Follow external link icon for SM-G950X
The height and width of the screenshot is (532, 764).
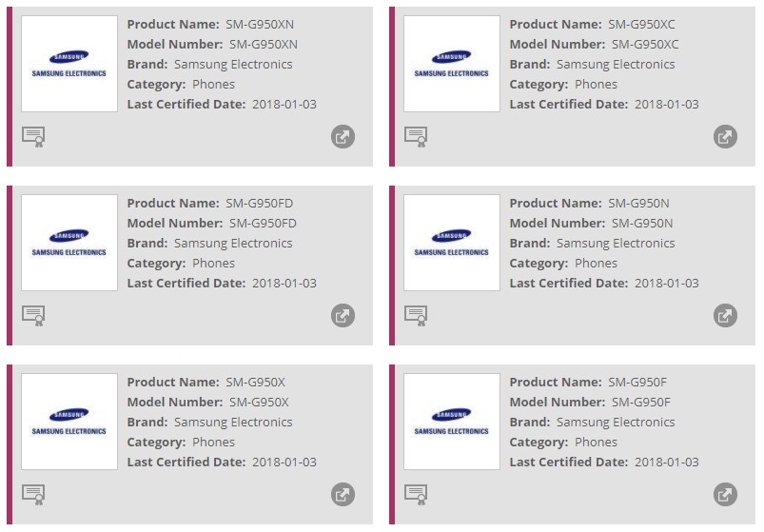[x=343, y=494]
